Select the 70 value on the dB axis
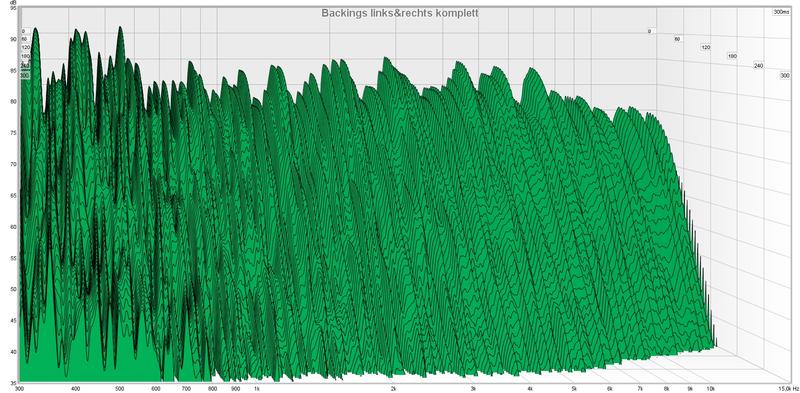 [14, 164]
